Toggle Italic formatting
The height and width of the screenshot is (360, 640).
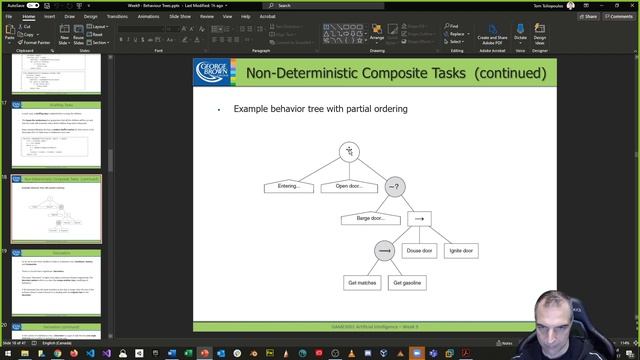(128, 40)
